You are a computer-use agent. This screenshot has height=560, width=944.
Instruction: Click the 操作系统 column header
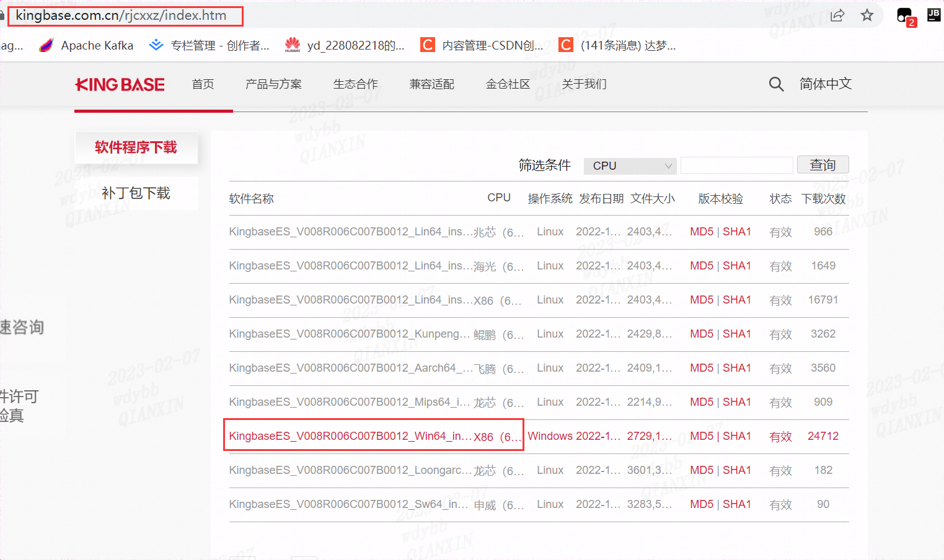tap(550, 199)
